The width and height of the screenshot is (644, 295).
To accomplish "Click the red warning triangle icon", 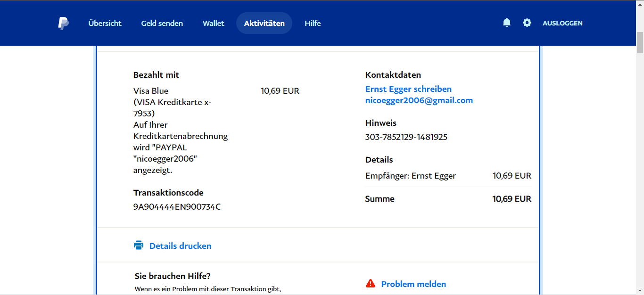I will 371,284.
